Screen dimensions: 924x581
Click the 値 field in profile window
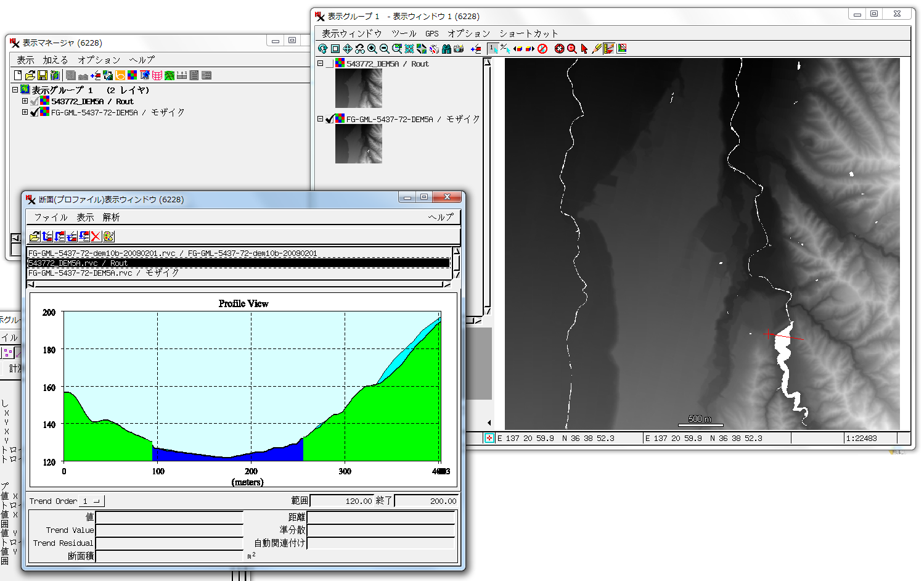[170, 517]
